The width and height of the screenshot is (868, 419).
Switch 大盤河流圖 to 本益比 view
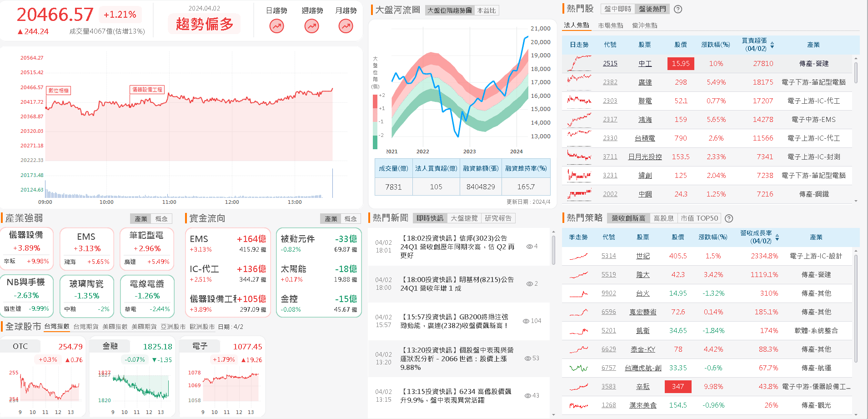[486, 10]
